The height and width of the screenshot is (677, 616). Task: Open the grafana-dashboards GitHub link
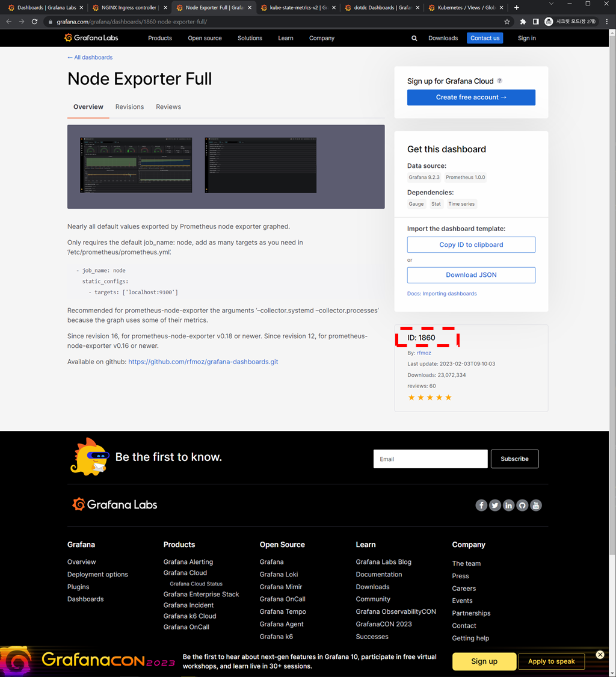click(x=203, y=362)
